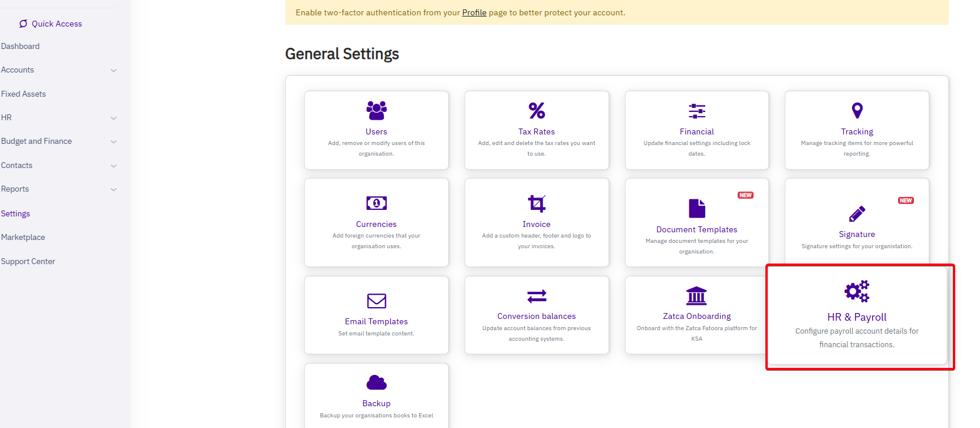Screen dimensions: 980x428
Task: Click the Document Templates file icon
Action: click(696, 208)
